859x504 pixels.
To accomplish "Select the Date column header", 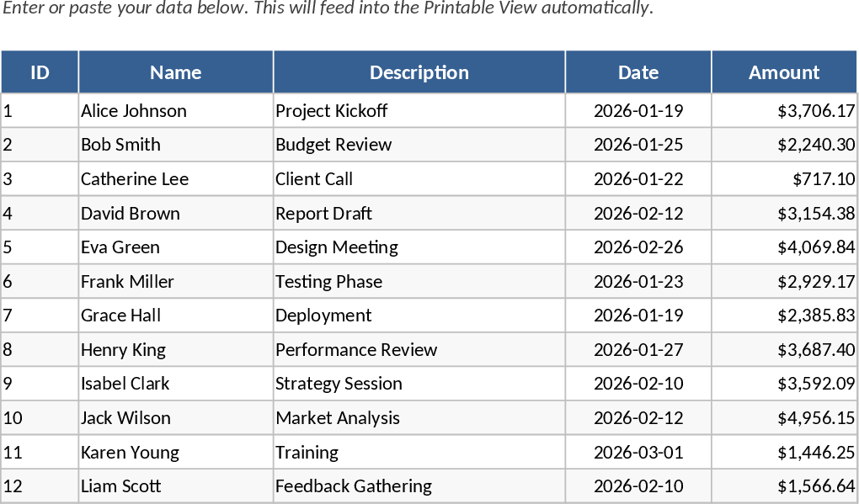I will click(638, 72).
